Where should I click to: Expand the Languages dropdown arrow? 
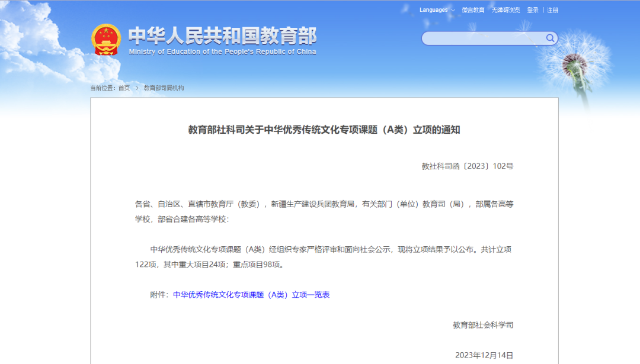pyautogui.click(x=453, y=10)
